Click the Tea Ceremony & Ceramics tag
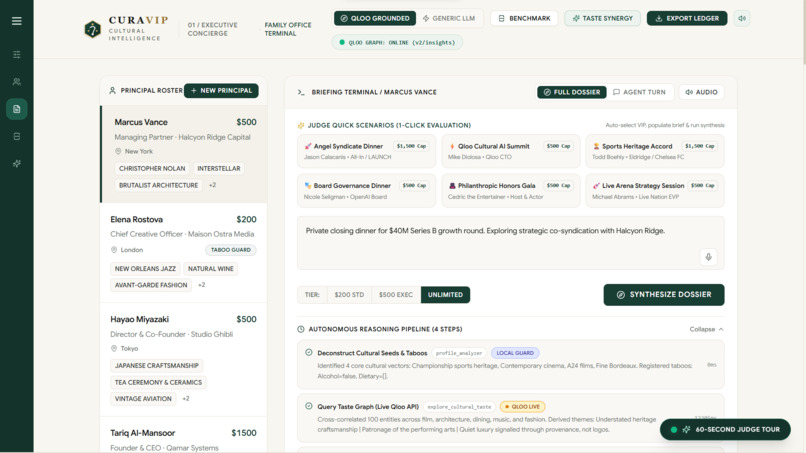 point(158,383)
